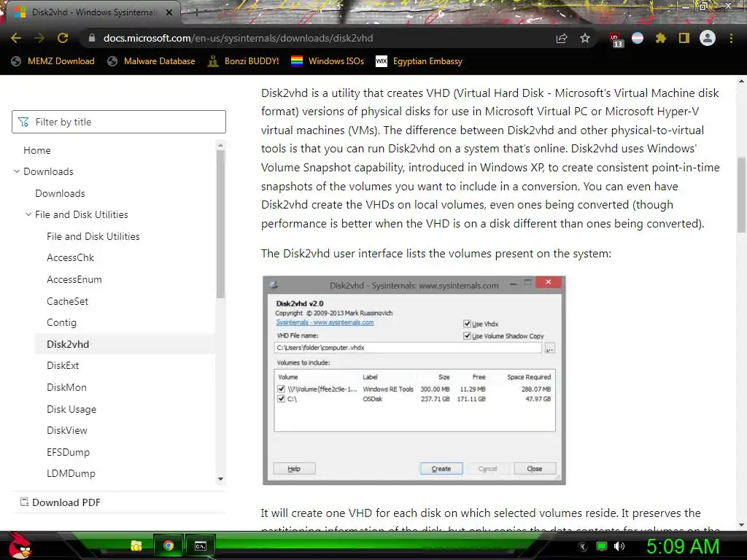Click the sidebar scrollbar thumb
The image size is (747, 560).
click(x=220, y=224)
